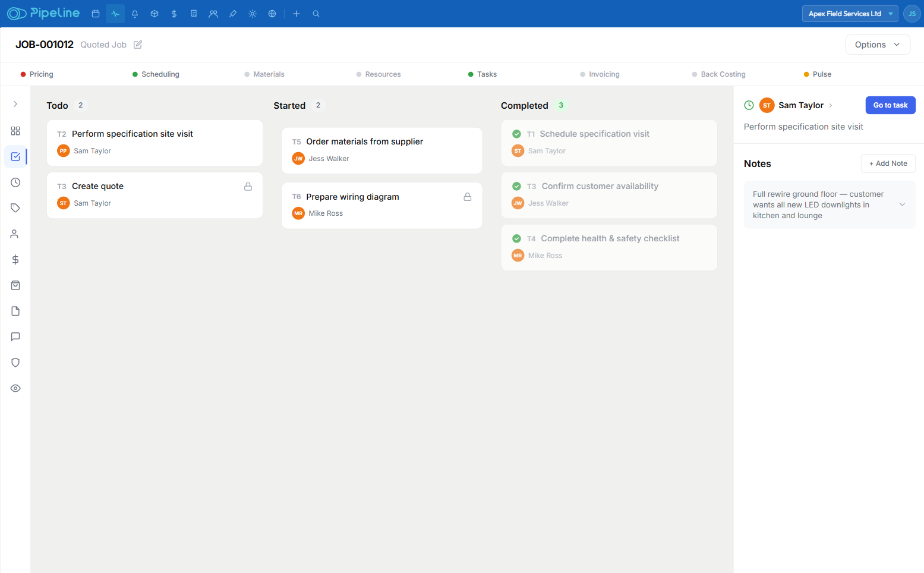Click the green checkmark on Schedule specification visit
The width and height of the screenshot is (924, 573).
point(516,134)
